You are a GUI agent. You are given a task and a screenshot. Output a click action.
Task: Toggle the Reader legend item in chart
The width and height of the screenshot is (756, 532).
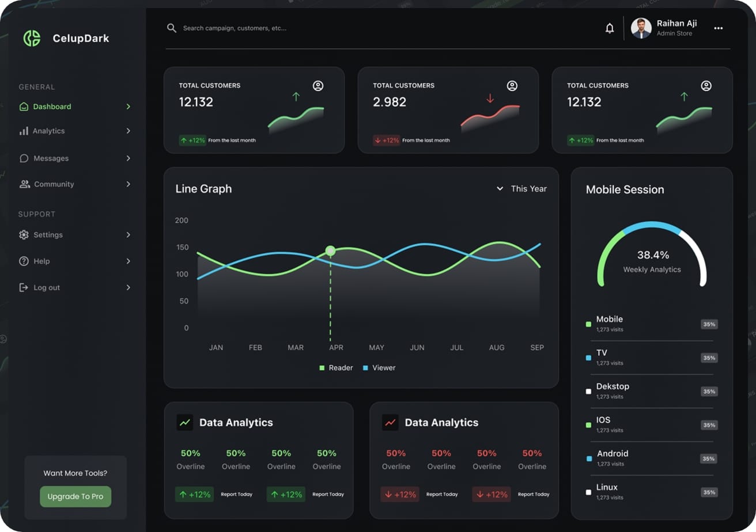(336, 368)
